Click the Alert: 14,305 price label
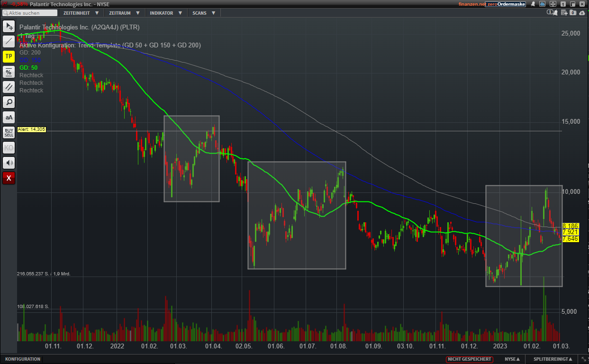The image size is (589, 364). pos(31,129)
